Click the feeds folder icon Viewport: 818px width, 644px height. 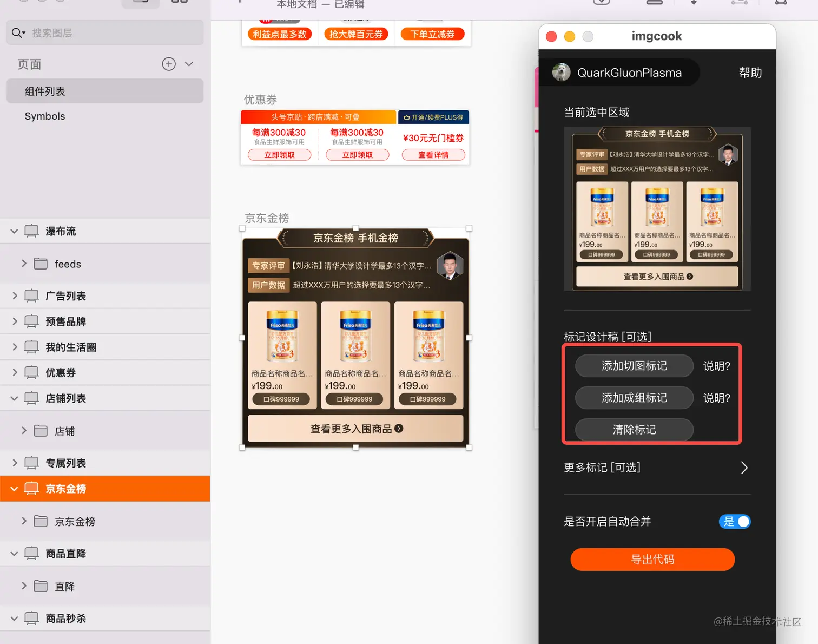[x=41, y=264]
